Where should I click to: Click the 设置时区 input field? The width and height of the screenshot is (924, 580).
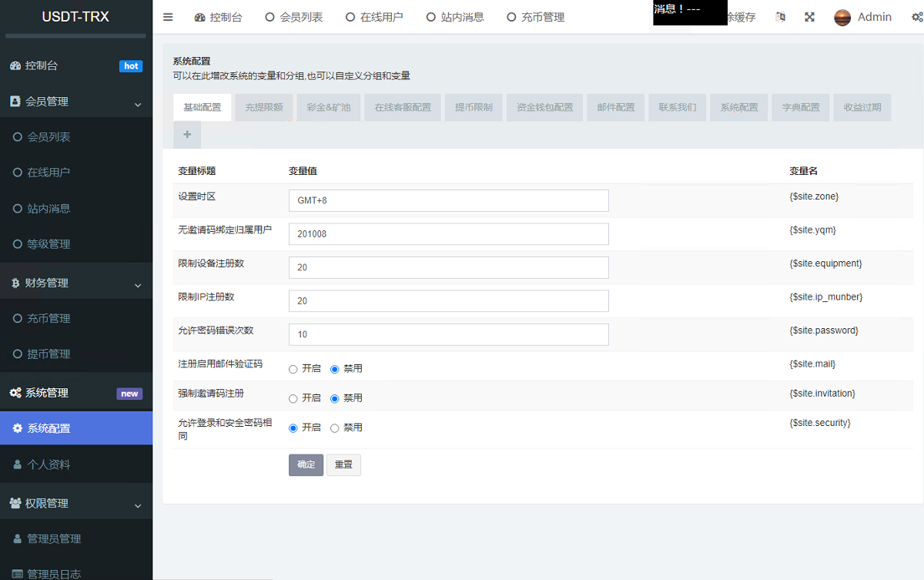[448, 200]
